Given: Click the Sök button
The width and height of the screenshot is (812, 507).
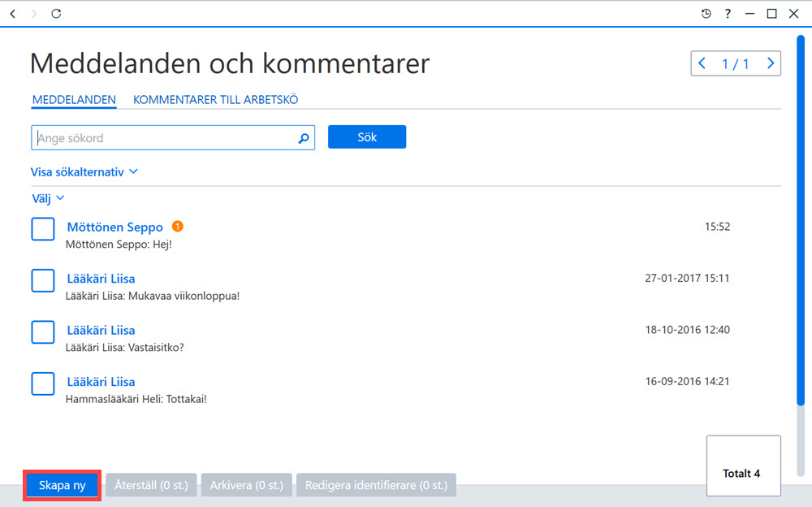Looking at the screenshot, I should [367, 136].
